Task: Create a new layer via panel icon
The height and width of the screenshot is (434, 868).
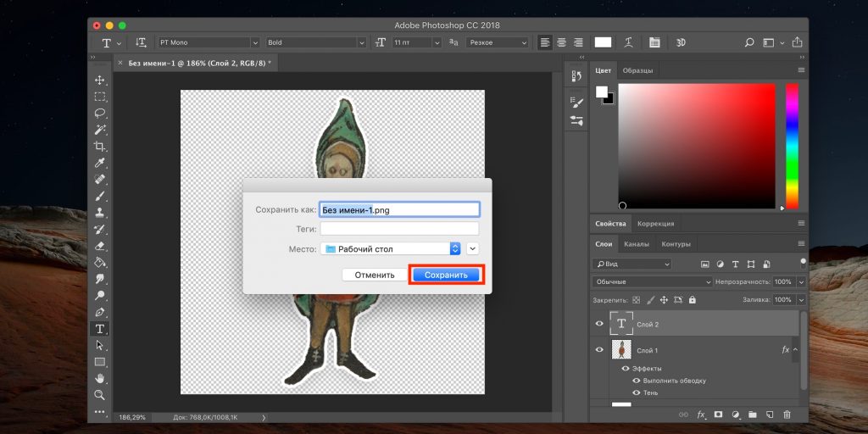Action: coord(770,415)
